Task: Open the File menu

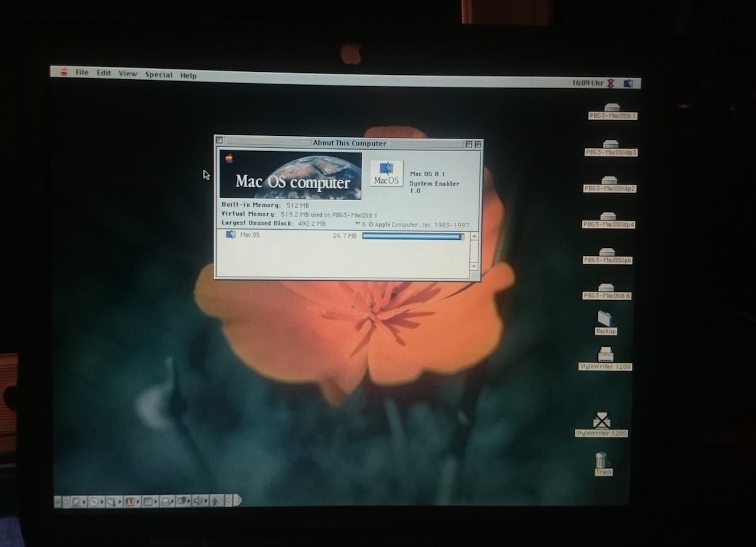Action: pos(82,72)
